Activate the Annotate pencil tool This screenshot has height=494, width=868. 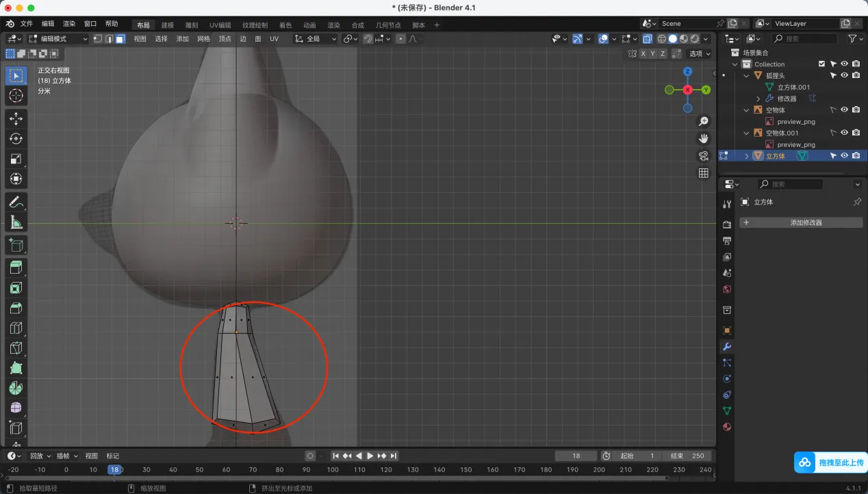pos(16,202)
